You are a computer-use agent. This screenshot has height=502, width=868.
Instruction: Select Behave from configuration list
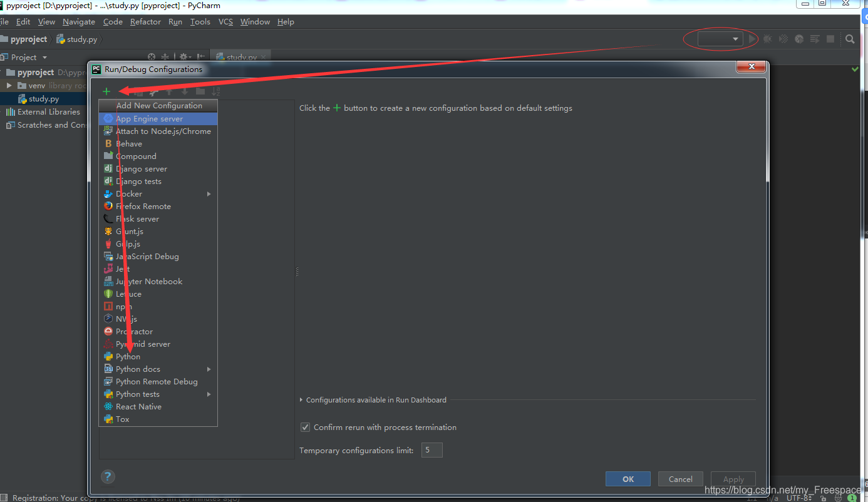click(x=158, y=143)
